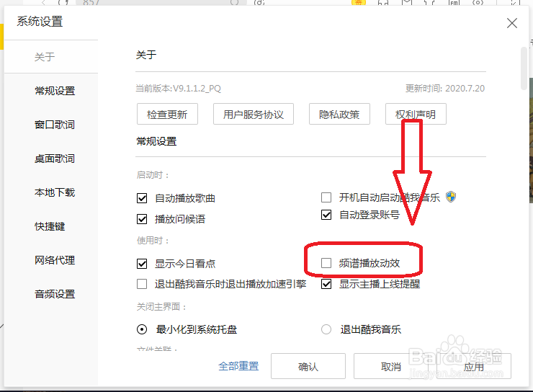Screen dimensions: 533x392
Task: Enable 频谱播放动效 checkbox
Action: coord(326,263)
